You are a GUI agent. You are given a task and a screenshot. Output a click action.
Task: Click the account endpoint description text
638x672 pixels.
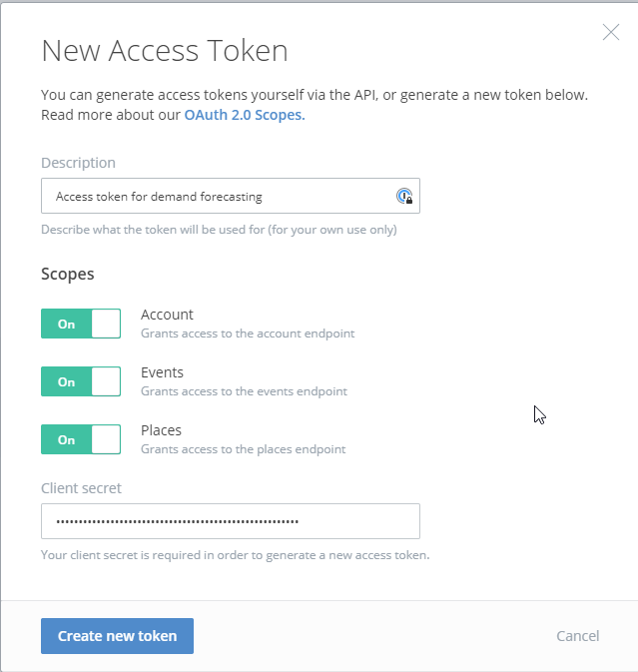point(248,334)
